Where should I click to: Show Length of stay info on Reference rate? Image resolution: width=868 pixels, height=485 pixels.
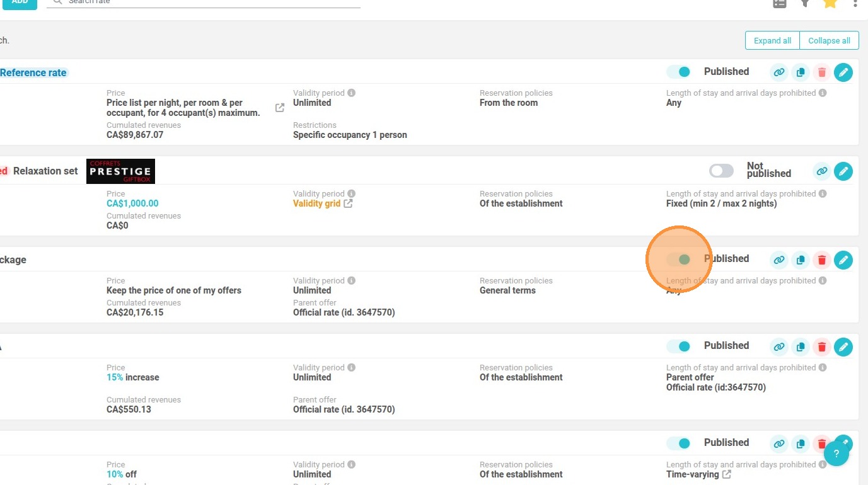click(x=822, y=93)
